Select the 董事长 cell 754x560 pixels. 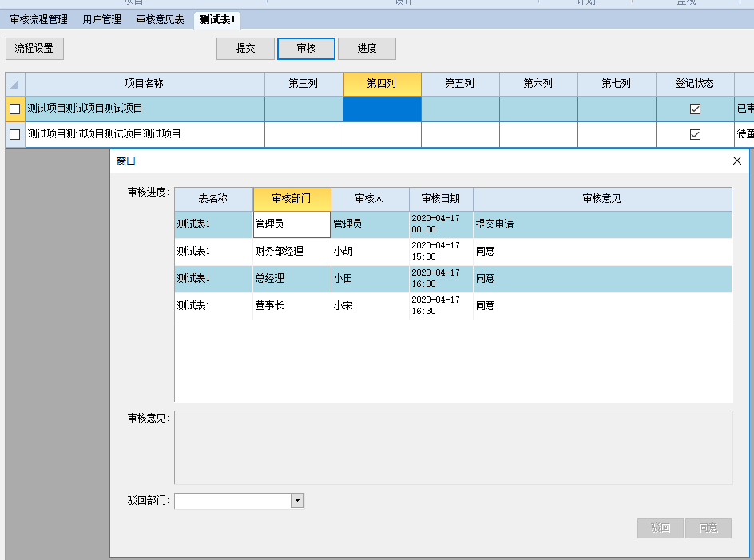tap(292, 306)
